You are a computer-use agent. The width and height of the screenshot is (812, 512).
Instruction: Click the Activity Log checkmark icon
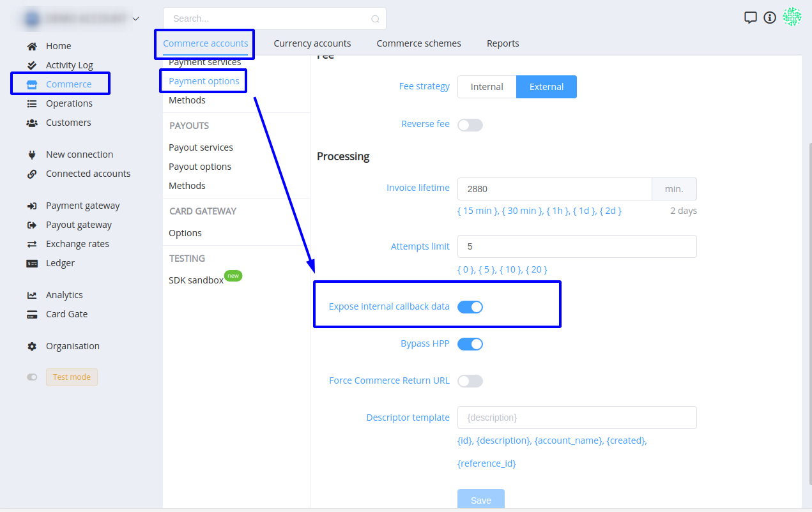pyautogui.click(x=32, y=65)
